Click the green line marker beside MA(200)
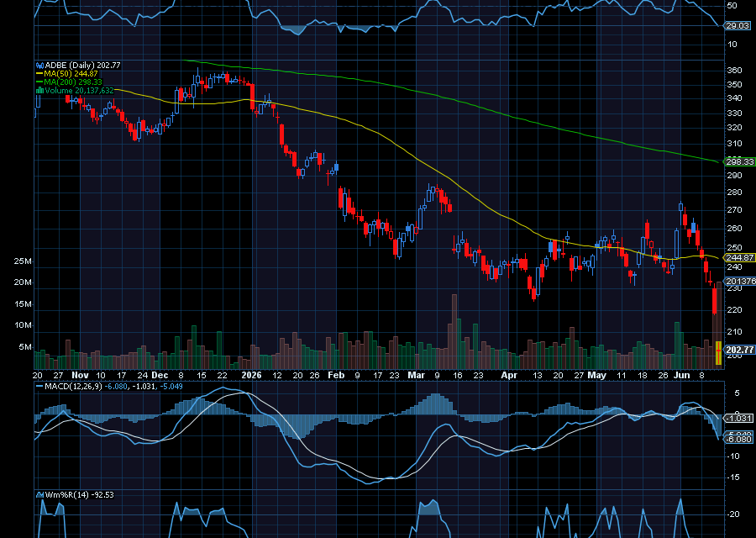This screenshot has width=756, height=538. coord(40,82)
